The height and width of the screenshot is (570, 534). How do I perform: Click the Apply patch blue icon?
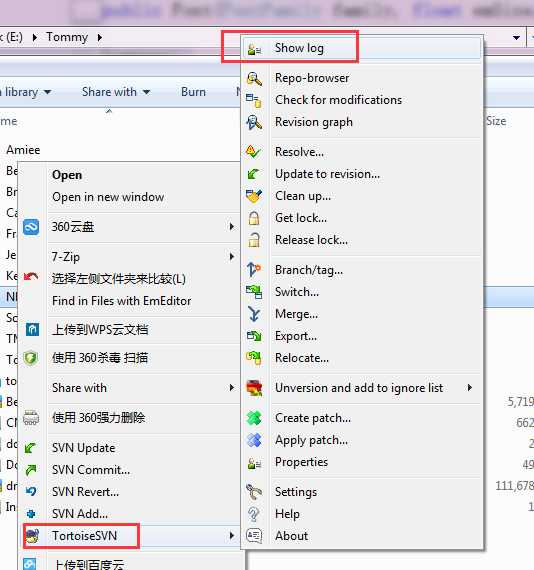pyautogui.click(x=254, y=440)
